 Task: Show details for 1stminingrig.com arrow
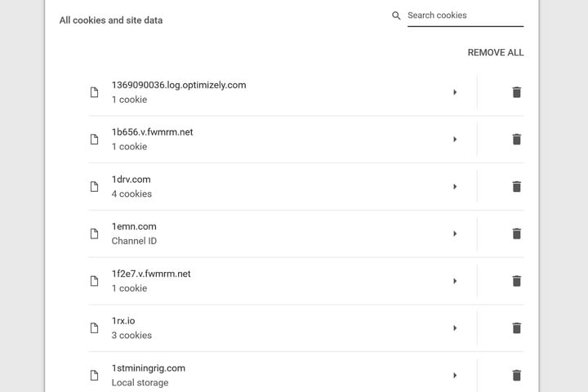455,376
